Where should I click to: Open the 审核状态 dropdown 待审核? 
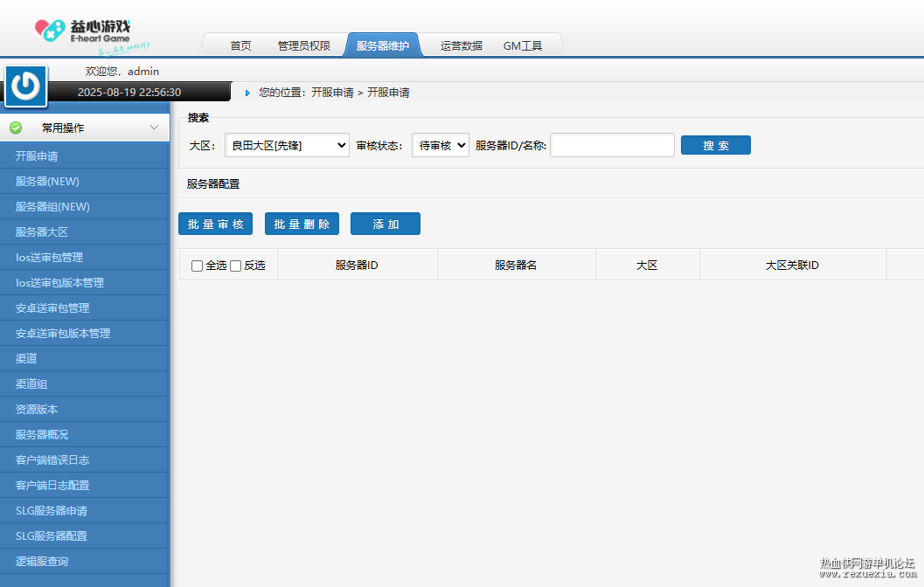441,145
